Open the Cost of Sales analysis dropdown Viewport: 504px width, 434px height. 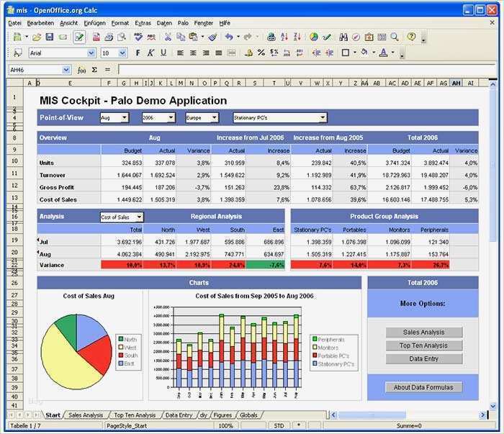[139, 217]
